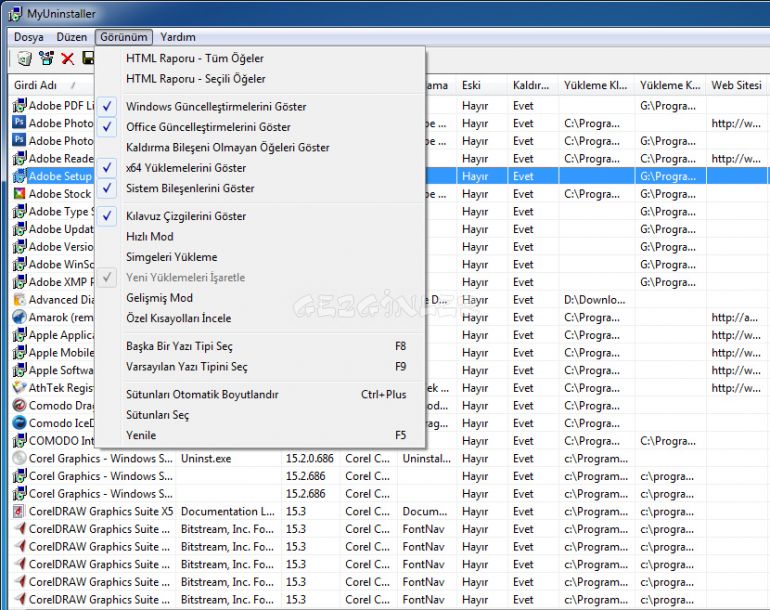Image resolution: width=770 pixels, height=610 pixels.
Task: Click the COMODO Int entry icon
Action: 19,441
